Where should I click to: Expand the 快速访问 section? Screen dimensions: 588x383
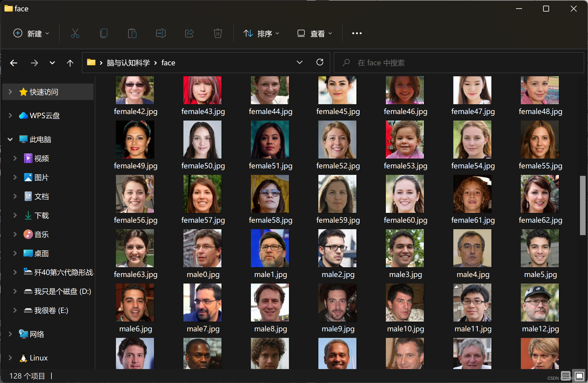pos(10,92)
